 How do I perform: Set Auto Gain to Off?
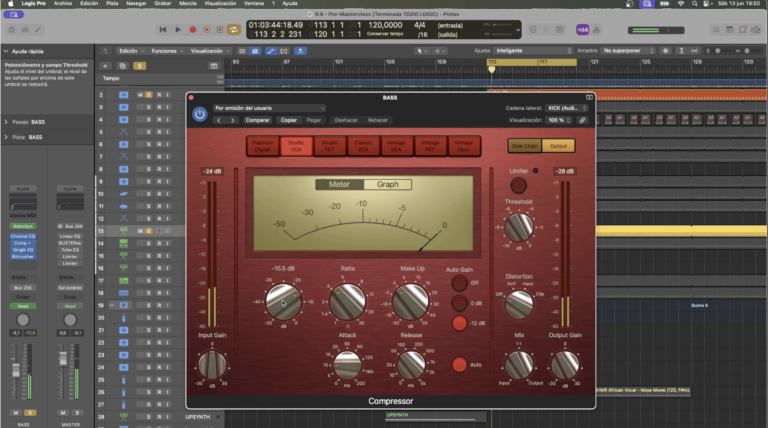(459, 283)
